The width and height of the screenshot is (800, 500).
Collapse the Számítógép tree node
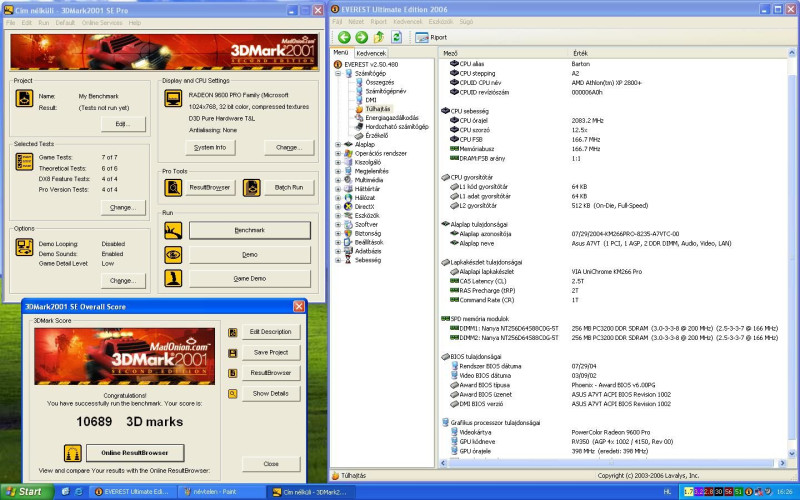[338, 73]
